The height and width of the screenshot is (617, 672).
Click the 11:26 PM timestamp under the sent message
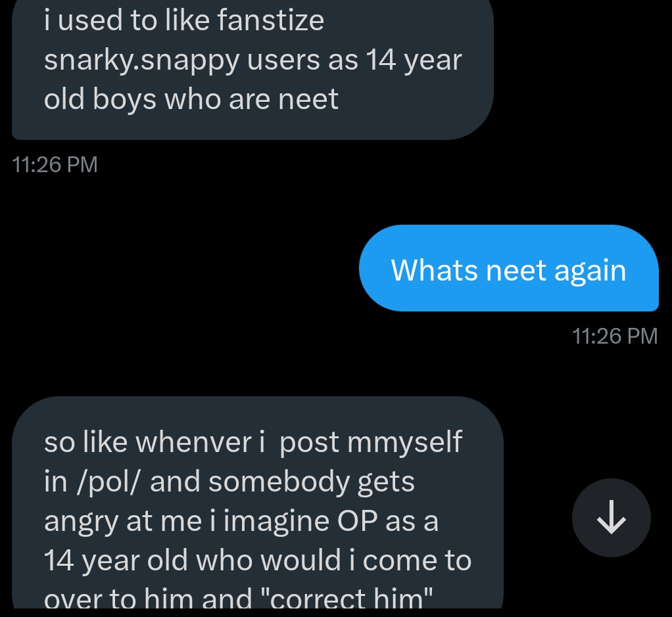tap(615, 336)
